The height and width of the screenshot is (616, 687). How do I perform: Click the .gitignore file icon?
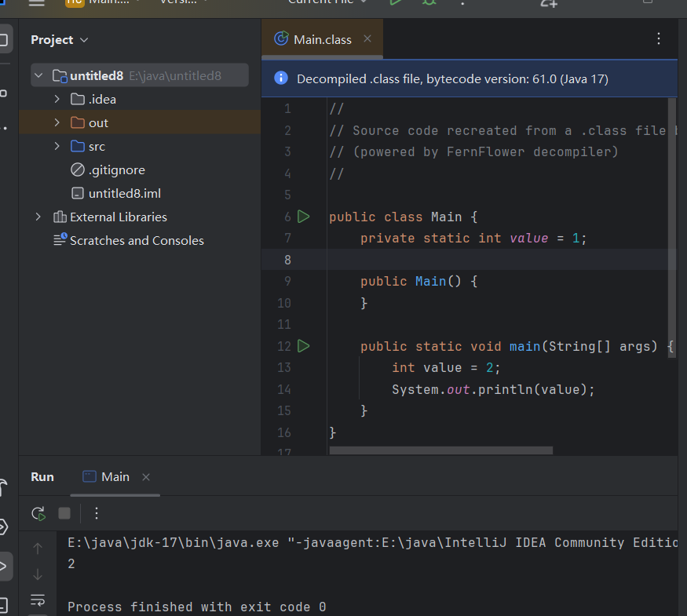pos(78,169)
